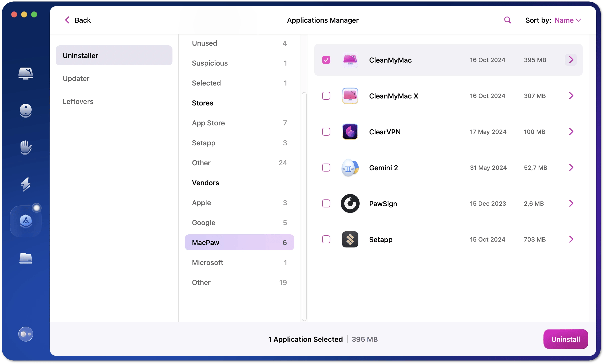Click the Uninstall button
Viewport: 604px width, 364px height.
pyautogui.click(x=566, y=339)
